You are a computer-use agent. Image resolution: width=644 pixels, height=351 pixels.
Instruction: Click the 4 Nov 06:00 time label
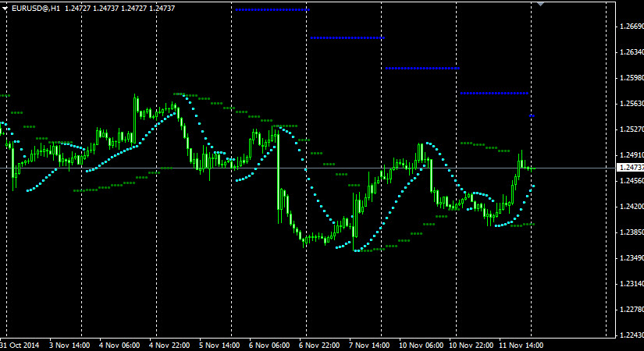(119, 346)
